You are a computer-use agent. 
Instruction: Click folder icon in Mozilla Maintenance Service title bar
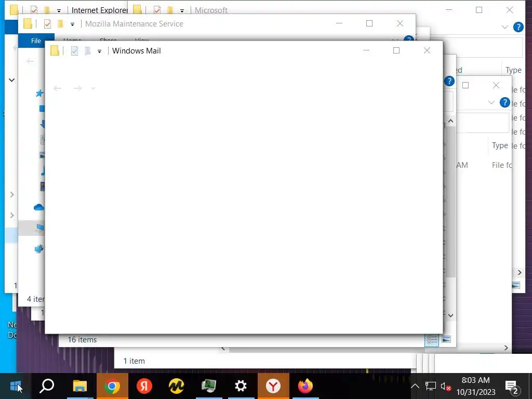pos(28,24)
